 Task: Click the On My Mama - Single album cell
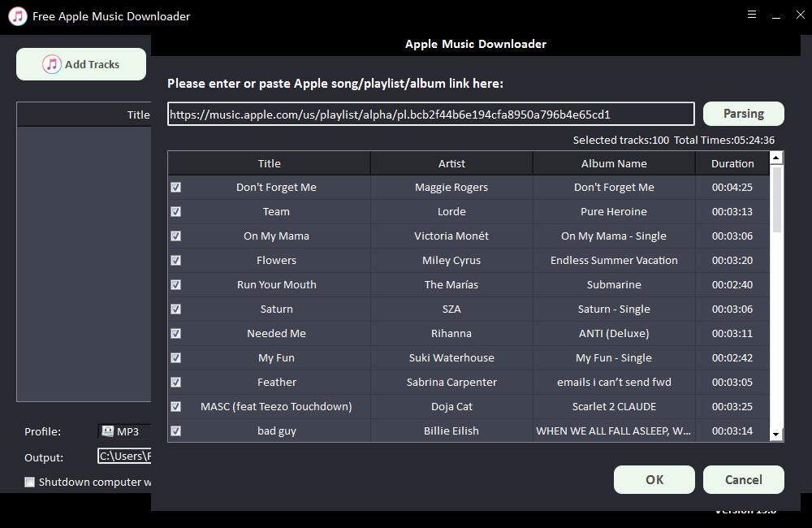pyautogui.click(x=614, y=236)
